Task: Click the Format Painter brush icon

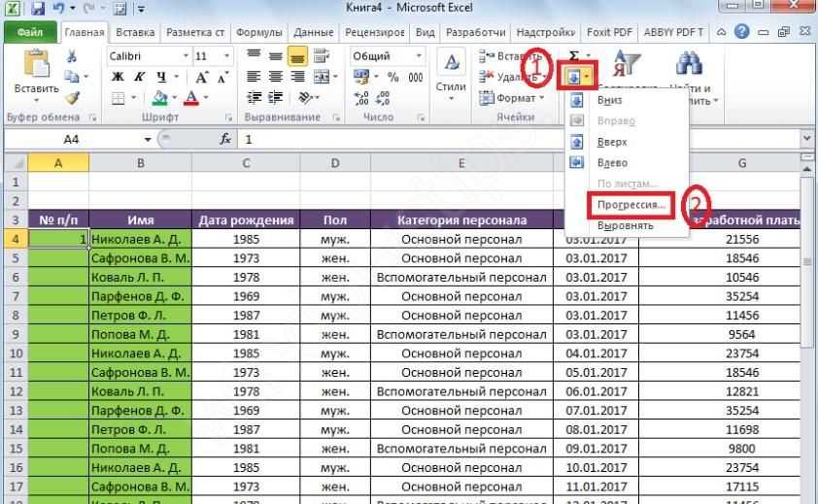Action: coord(72,97)
